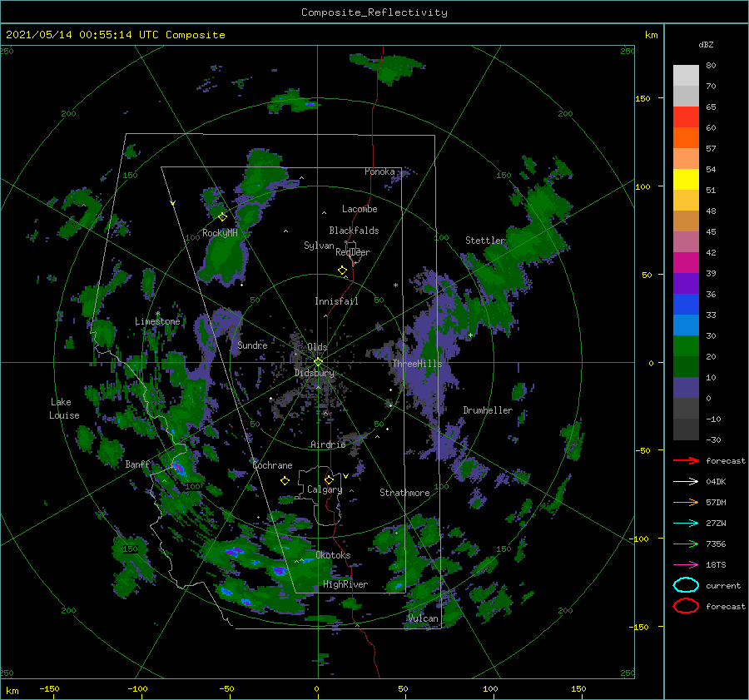This screenshot has width=749, height=700.
Task: Click the Lake Louise label
Action: [64, 409]
